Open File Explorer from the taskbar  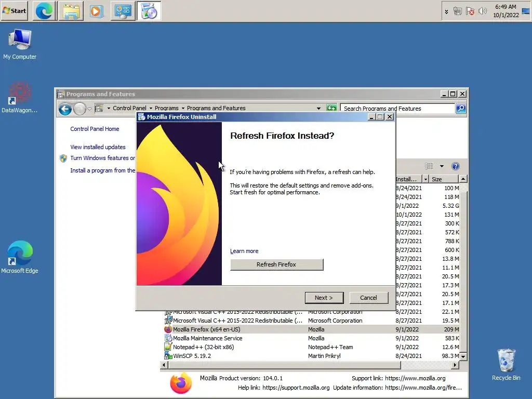71,11
